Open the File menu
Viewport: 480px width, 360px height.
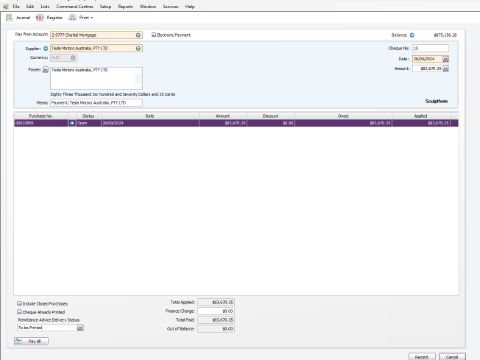[x=16, y=6]
